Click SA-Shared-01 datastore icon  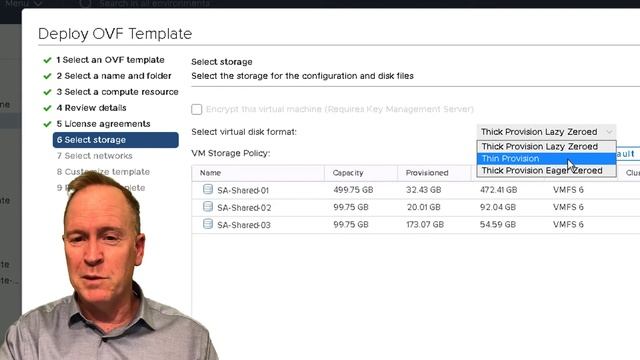click(208, 189)
